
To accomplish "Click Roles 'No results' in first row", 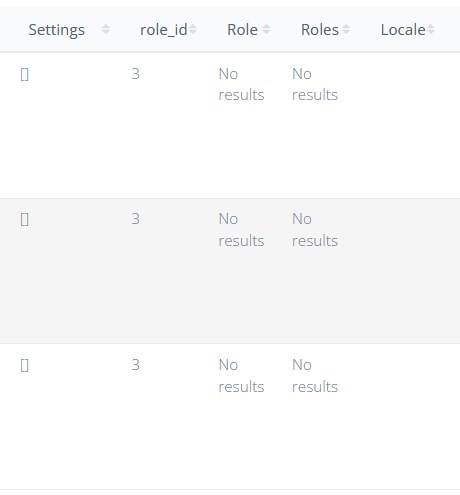I will coord(315,84).
